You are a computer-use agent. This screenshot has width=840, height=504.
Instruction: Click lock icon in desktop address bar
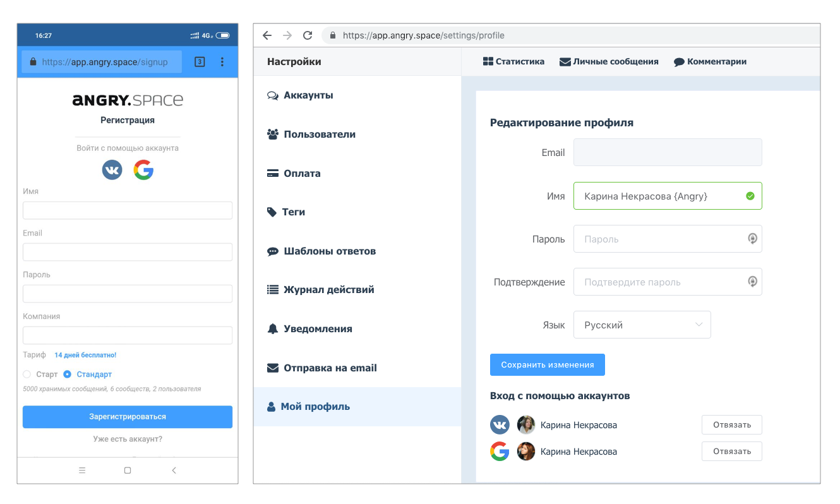[x=332, y=35]
